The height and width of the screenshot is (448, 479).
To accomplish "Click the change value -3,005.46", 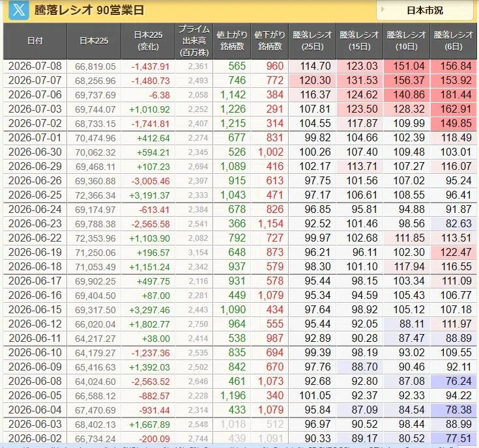I will coord(151,181).
